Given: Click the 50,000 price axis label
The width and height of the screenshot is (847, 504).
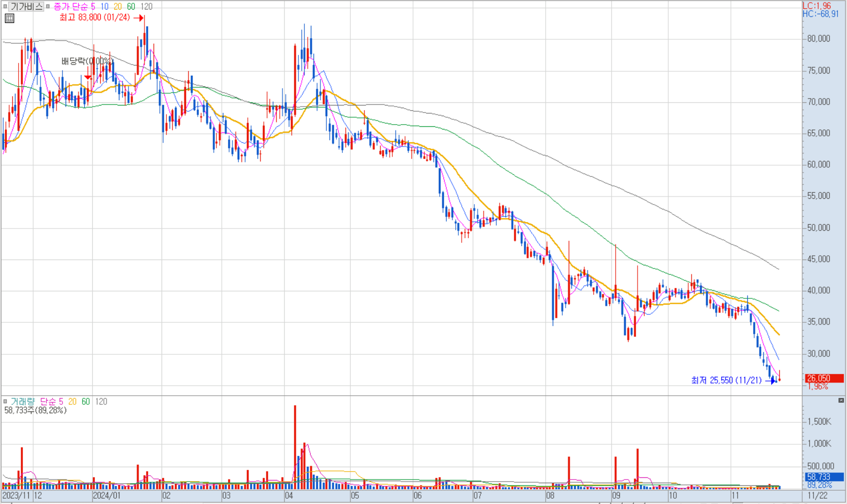Looking at the screenshot, I should coord(819,228).
